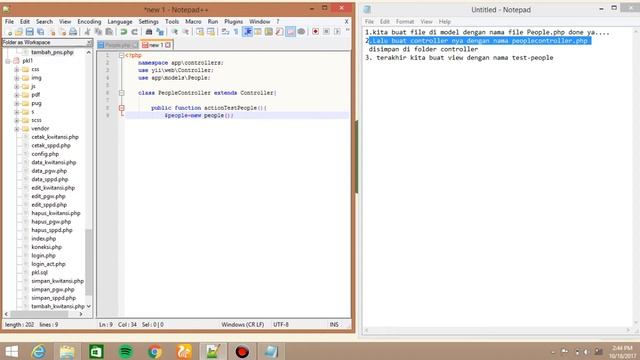Viewport: 640px width, 360px height.
Task: Click the Paste toolbar icon
Action: tap(109, 32)
